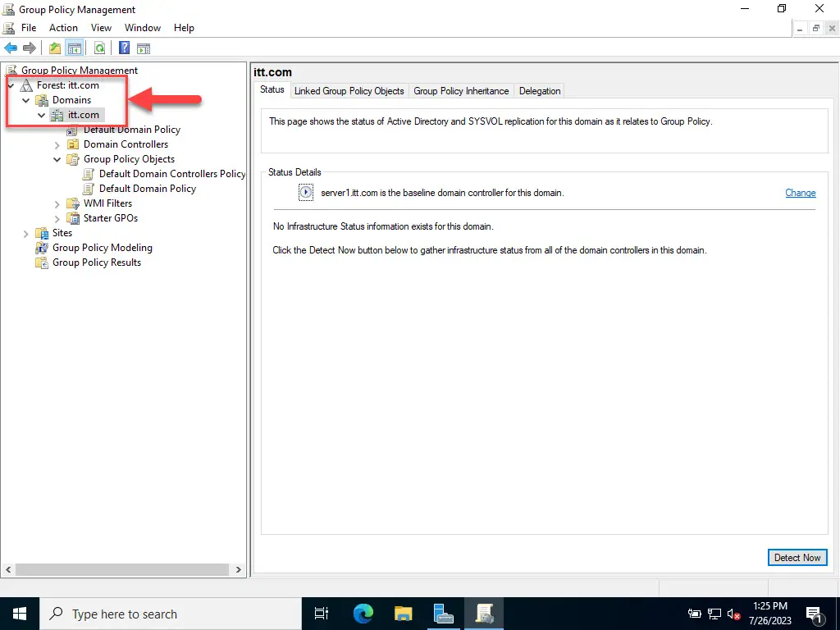Select the Status tab
Screen dimensions: 840x630
click(272, 89)
